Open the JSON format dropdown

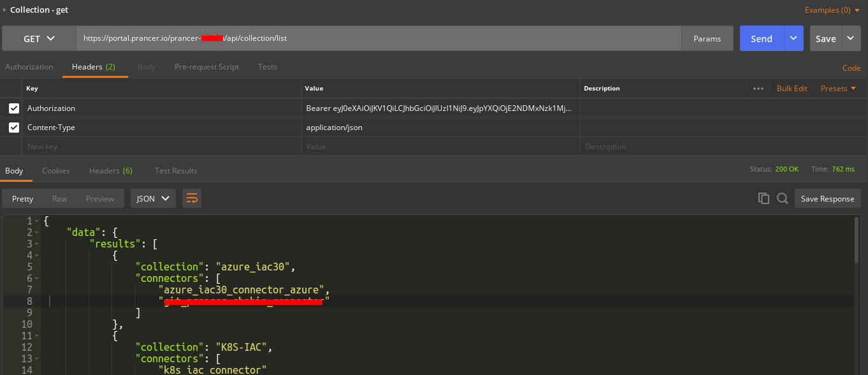click(x=153, y=199)
